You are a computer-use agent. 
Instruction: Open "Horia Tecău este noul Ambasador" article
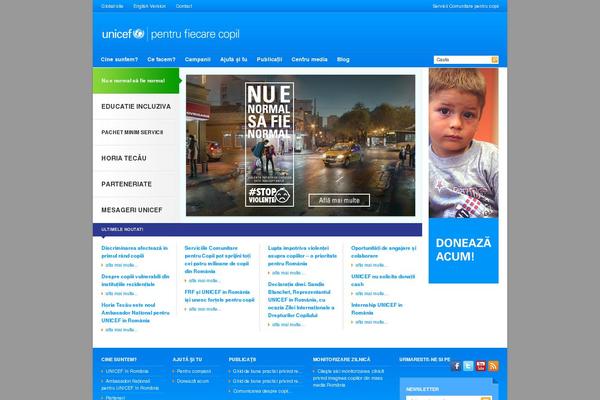(135, 313)
